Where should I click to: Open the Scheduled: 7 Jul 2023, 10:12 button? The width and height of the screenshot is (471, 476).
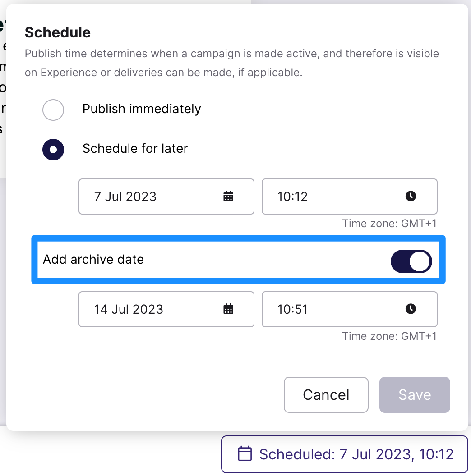pos(345,454)
